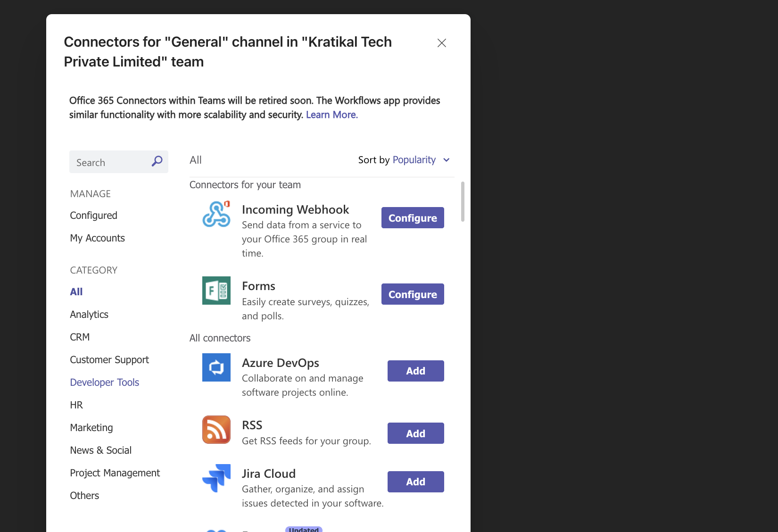Select the News & Social category

coord(101,450)
